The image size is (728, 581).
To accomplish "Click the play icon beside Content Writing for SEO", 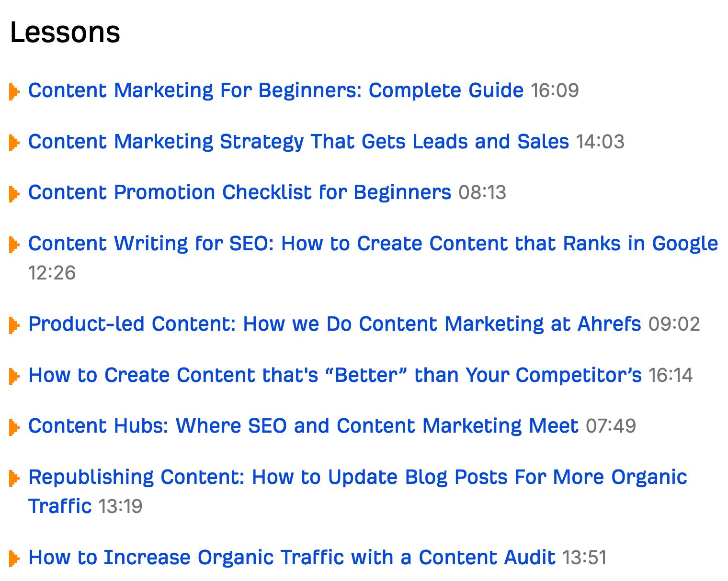I will (x=14, y=244).
